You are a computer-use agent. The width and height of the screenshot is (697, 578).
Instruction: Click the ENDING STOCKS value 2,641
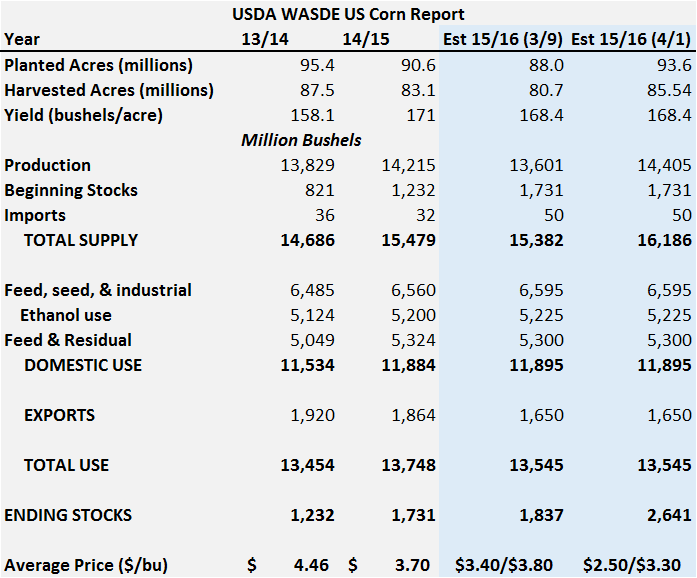coord(665,515)
